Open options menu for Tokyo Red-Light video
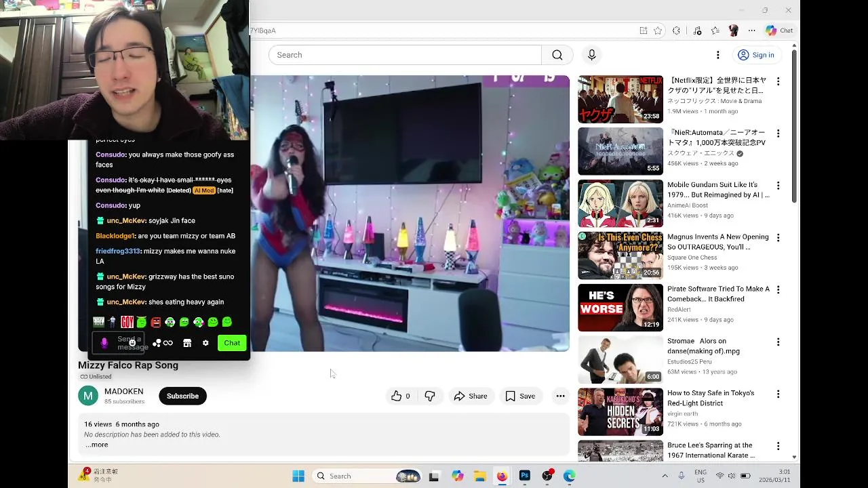Viewport: 868px width, 488px height. [778, 394]
